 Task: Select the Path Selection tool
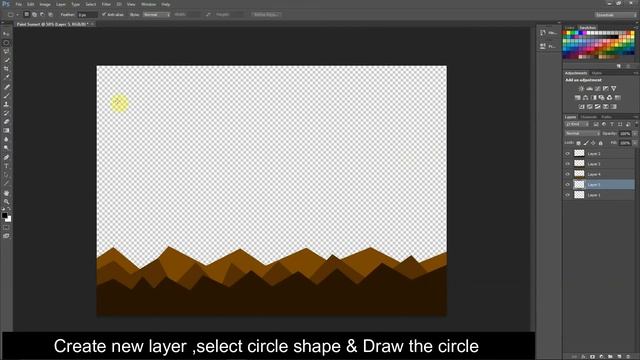[x=6, y=175]
